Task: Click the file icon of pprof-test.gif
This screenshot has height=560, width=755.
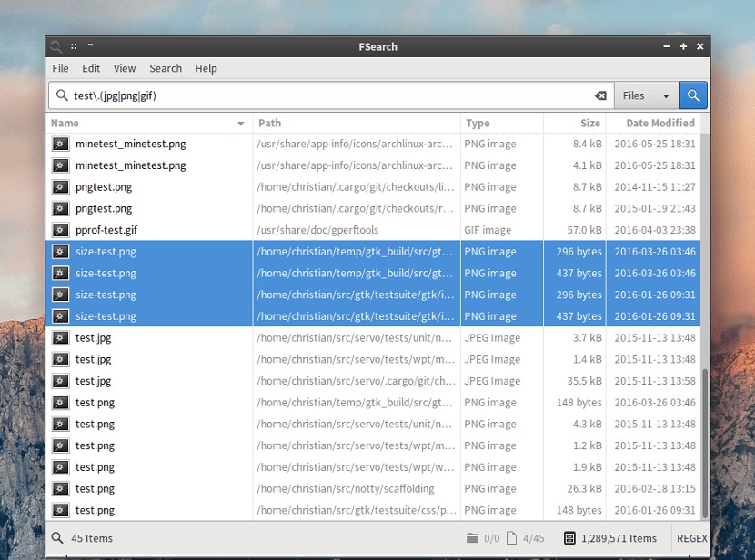Action: pos(60,230)
